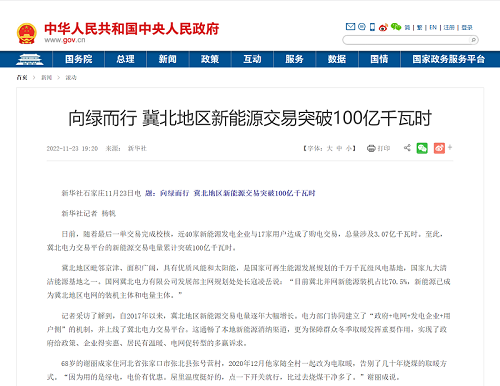This screenshot has height=386, width=500.
Task: Open the 总理 navigation menu
Action: point(125,59)
